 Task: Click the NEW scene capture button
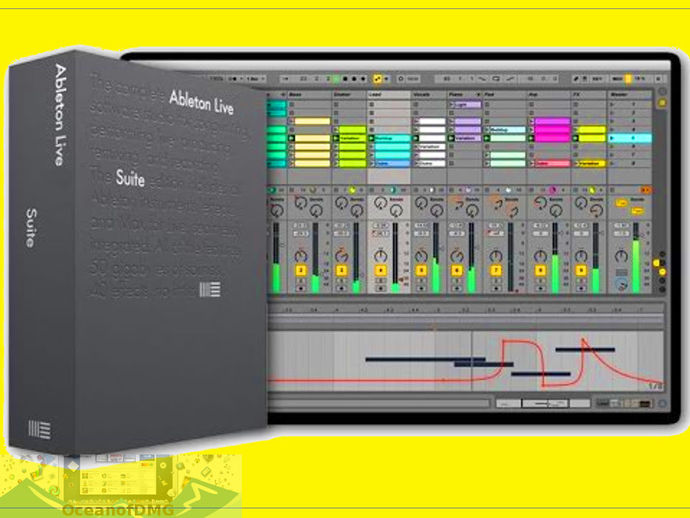point(412,79)
